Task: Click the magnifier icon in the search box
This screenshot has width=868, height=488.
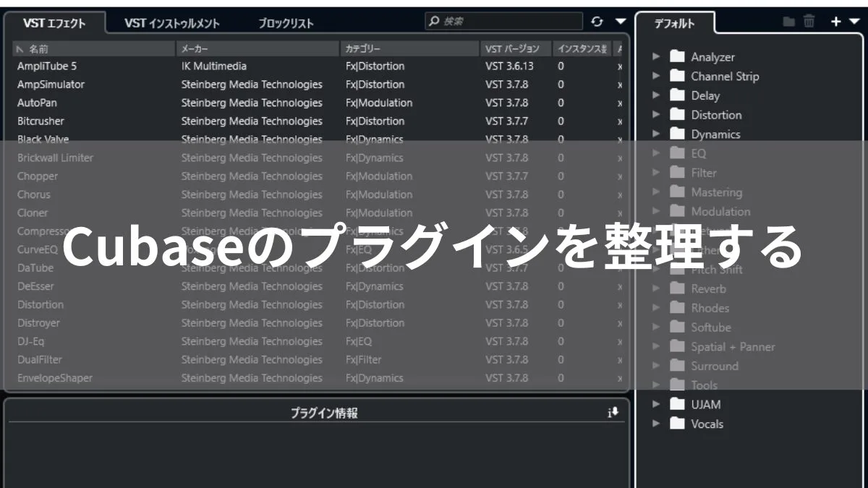Action: coord(434,22)
